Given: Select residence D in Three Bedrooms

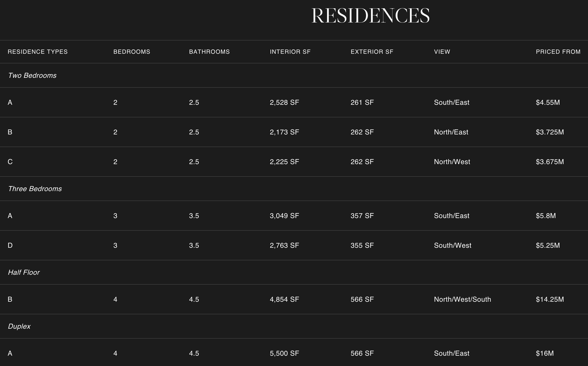Looking at the screenshot, I should [10, 245].
